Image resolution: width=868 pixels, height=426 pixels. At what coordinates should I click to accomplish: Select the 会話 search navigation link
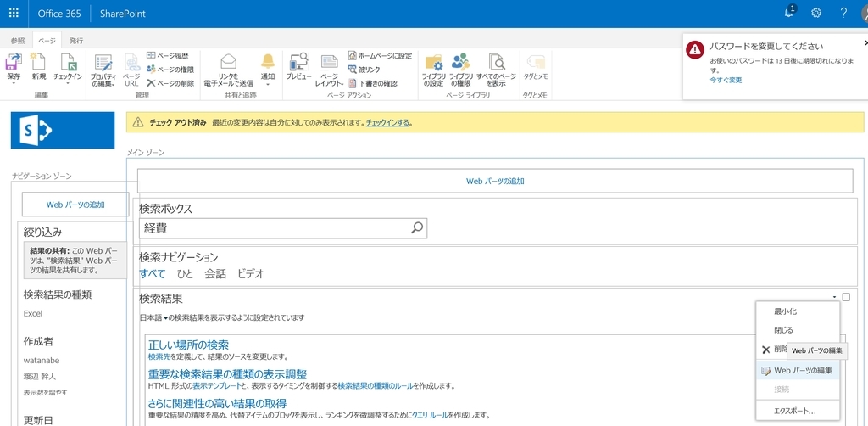[x=215, y=273]
